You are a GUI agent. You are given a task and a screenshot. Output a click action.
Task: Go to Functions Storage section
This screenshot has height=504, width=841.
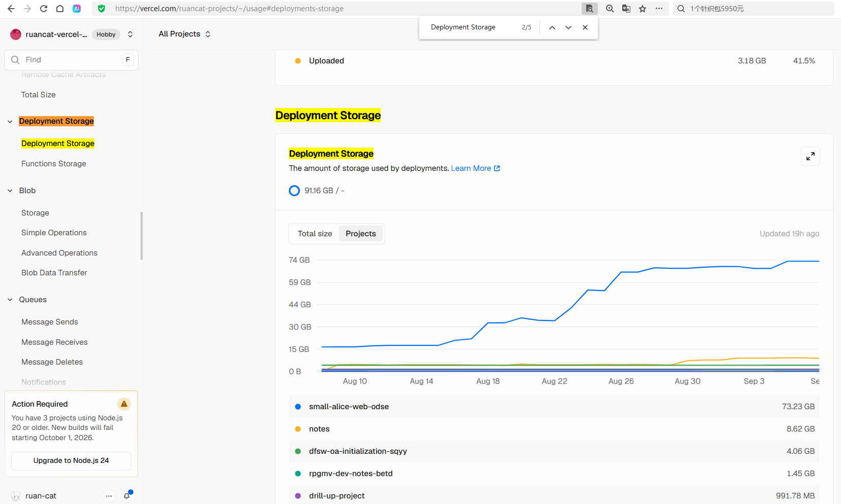pyautogui.click(x=54, y=164)
